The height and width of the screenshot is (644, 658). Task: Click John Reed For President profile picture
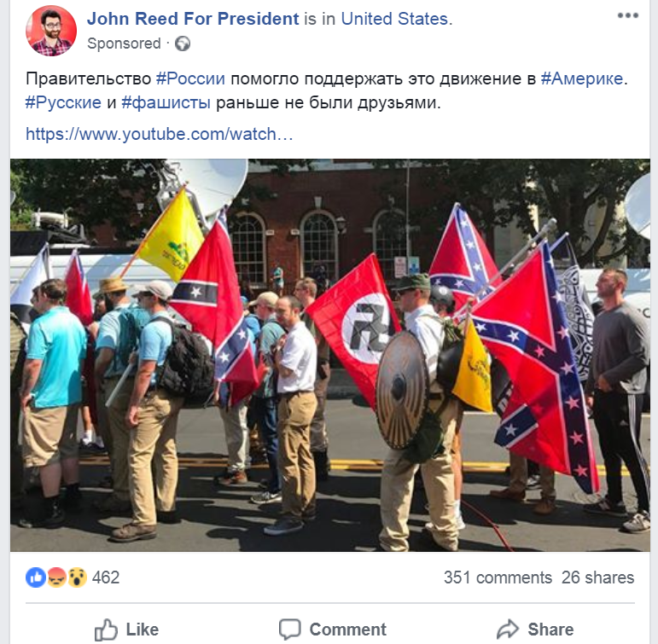tap(51, 31)
